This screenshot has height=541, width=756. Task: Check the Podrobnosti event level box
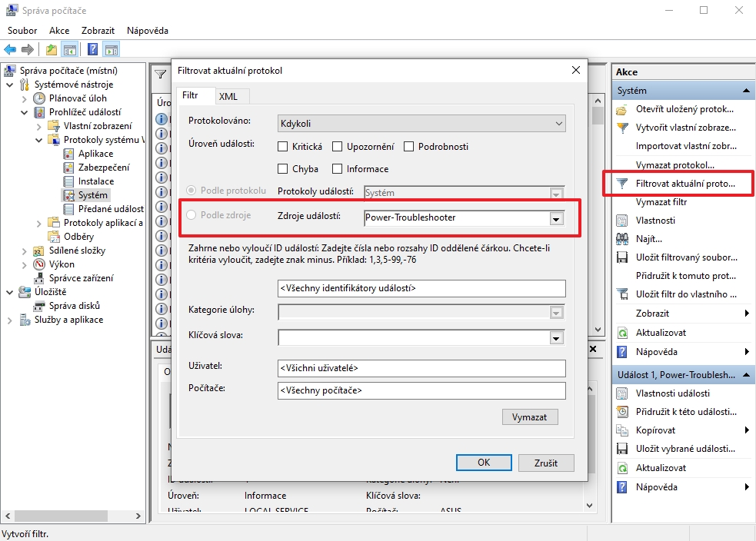409,147
